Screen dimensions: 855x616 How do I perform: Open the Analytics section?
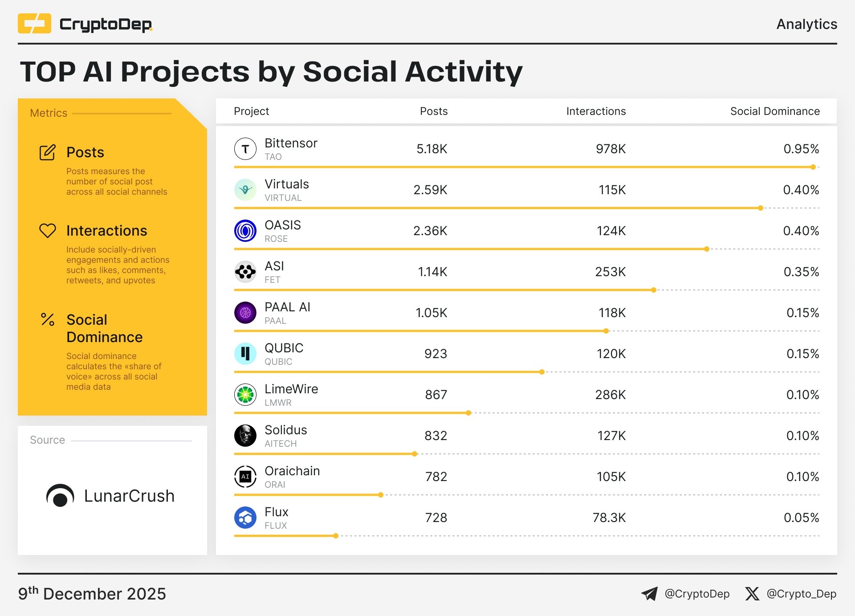click(x=806, y=24)
